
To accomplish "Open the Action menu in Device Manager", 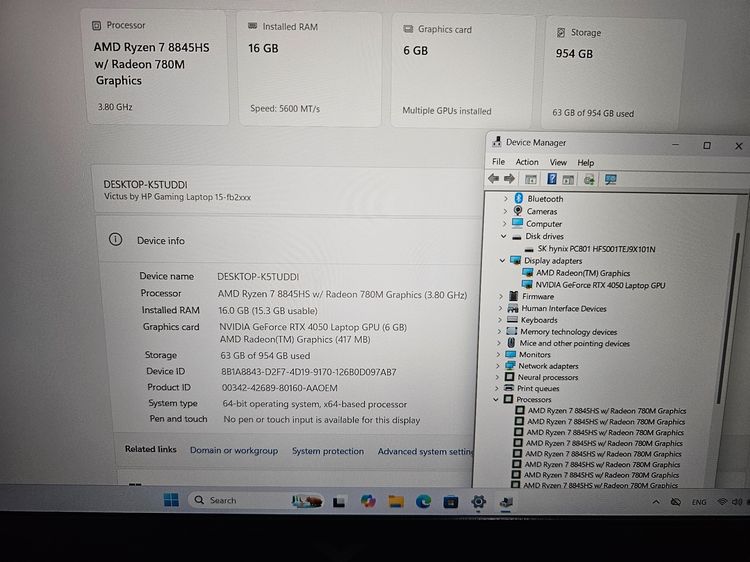I will coord(527,162).
